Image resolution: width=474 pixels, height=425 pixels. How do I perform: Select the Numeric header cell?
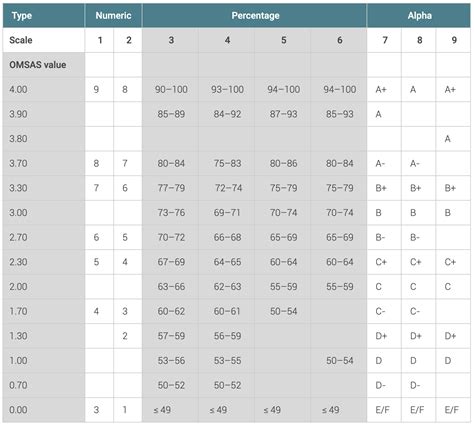113,16
